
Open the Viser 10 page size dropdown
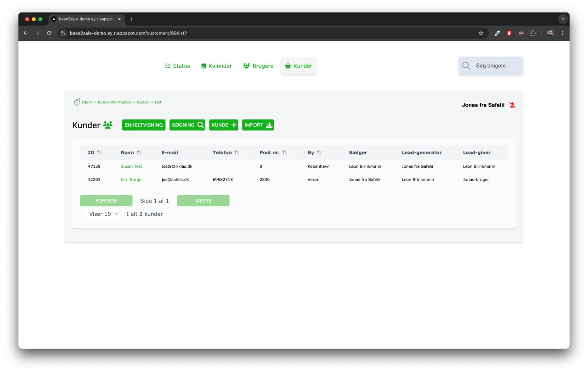click(103, 214)
